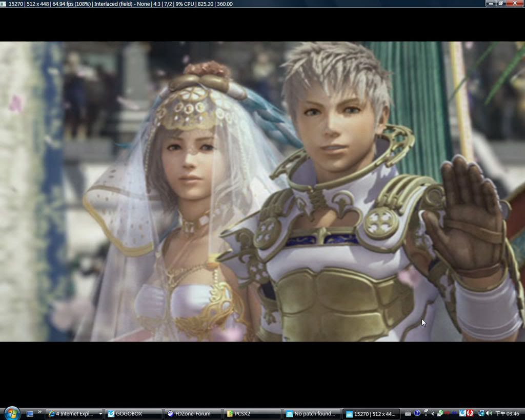The image size is (525, 420).
Task: Open the Internet Explorer taskbar group
Action: pyautogui.click(x=75, y=414)
